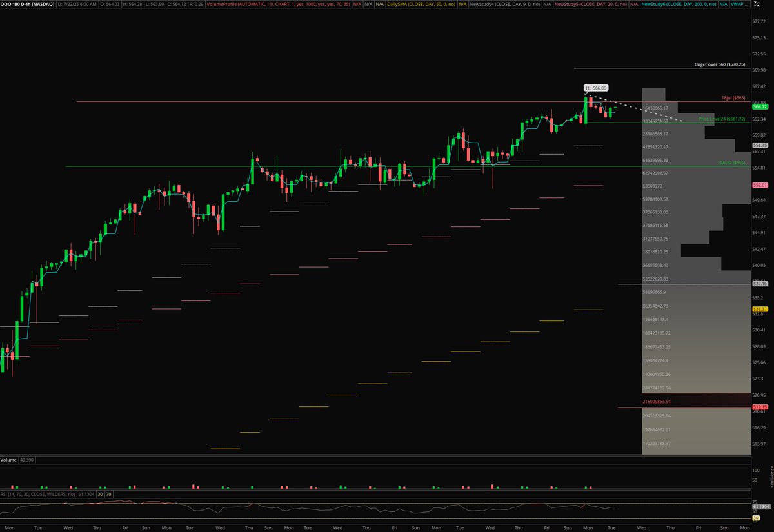The height and width of the screenshot is (532, 774).
Task: Select the VolumeProfile study label in header
Action: pos(279,4)
